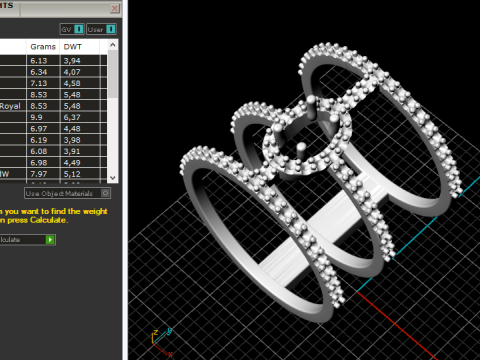Select the 4,48 DWT cell
The width and height of the screenshot is (480, 360).
pos(80,128)
